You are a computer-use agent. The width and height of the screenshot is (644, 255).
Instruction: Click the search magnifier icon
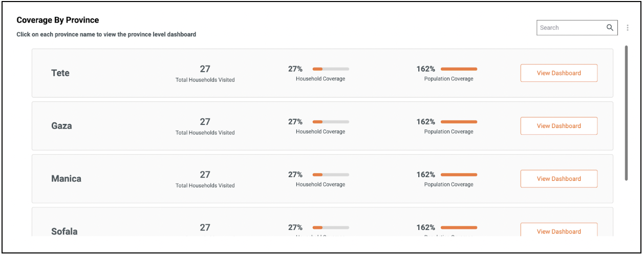click(610, 28)
